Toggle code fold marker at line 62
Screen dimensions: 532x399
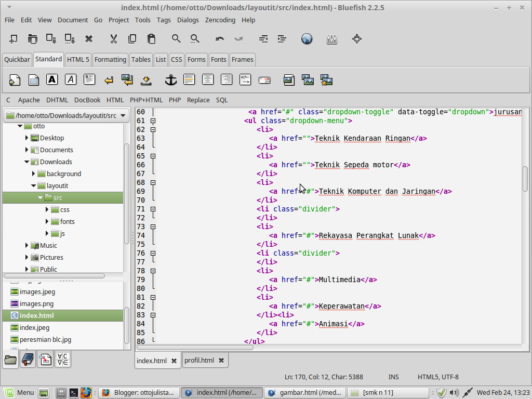click(x=153, y=129)
